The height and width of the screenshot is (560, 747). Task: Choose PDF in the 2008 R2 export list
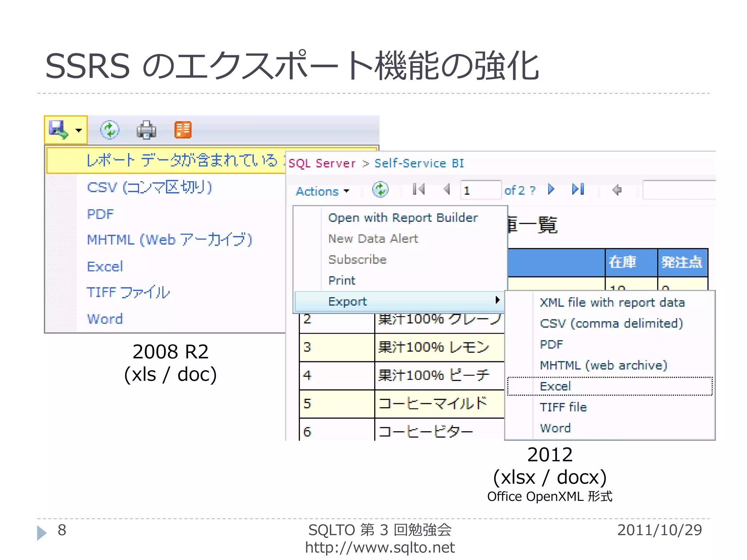[x=100, y=214]
